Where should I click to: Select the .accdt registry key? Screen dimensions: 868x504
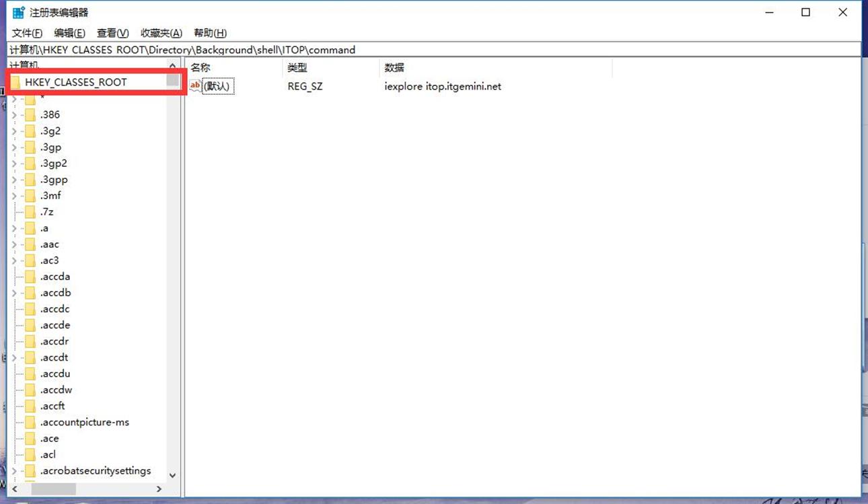coord(54,358)
